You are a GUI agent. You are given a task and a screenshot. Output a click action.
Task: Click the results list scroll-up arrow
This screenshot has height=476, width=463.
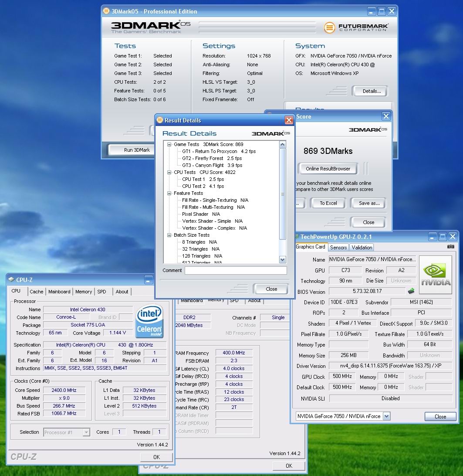point(283,145)
